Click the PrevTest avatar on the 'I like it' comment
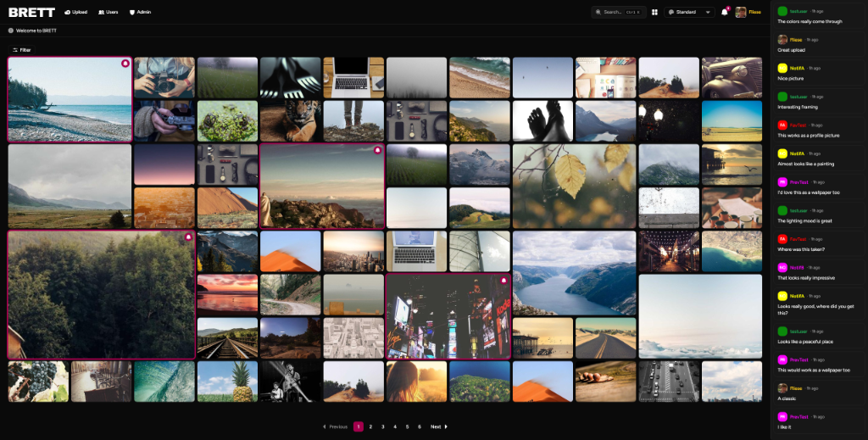The image size is (868, 440). [782, 417]
